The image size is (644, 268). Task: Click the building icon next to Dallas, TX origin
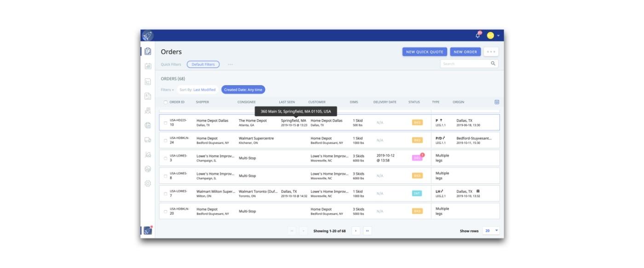[478, 191]
